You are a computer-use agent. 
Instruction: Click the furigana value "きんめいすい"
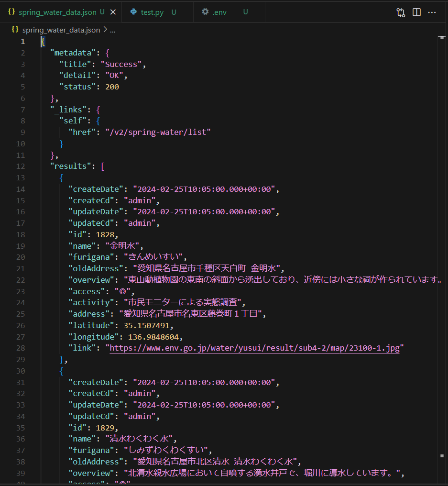[153, 257]
